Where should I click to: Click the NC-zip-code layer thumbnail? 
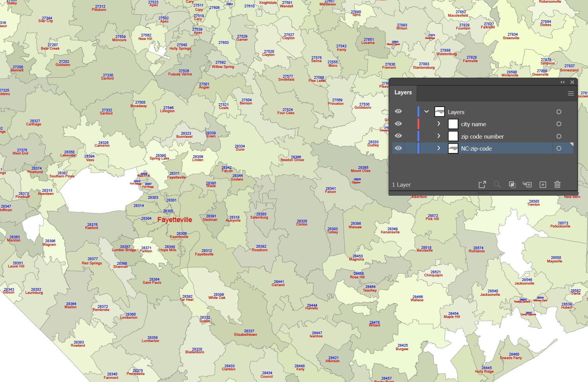(453, 148)
